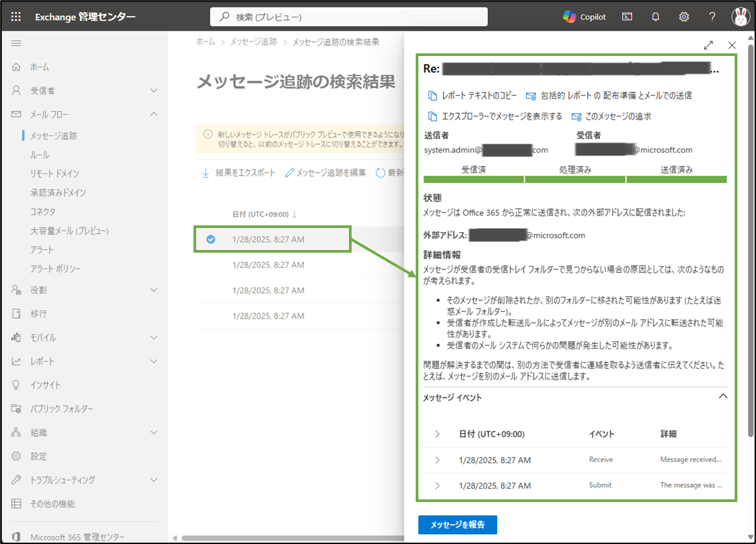Uncheck the selected 8:27 AM message row
This screenshot has height=544, width=756.
[x=211, y=239]
